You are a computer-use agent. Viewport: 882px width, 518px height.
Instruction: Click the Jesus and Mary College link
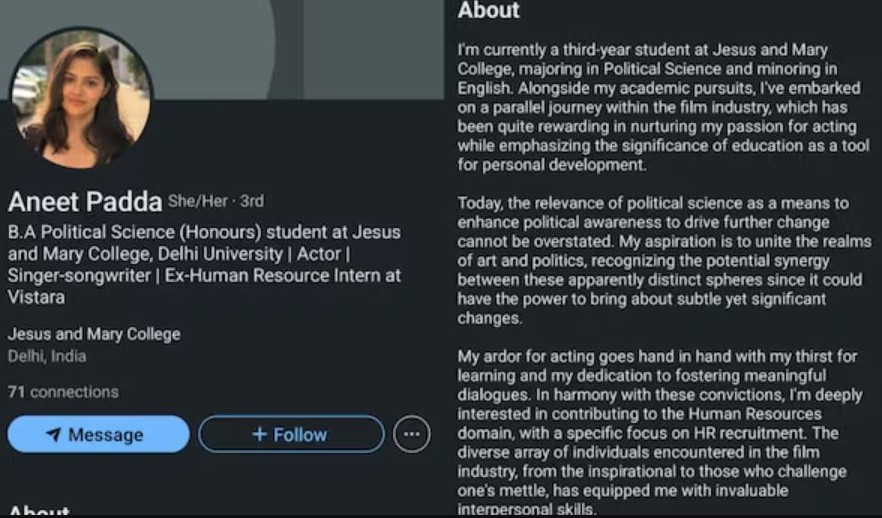[x=94, y=334]
